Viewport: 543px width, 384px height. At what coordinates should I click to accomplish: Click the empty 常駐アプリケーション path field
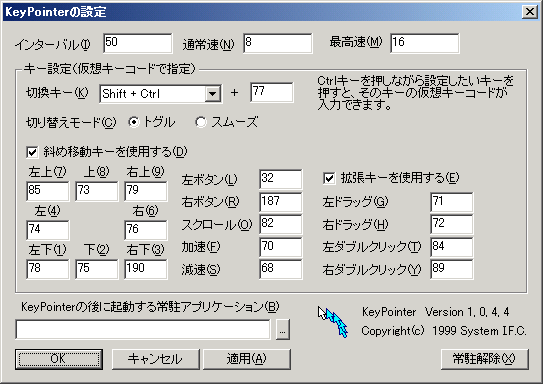[x=143, y=330]
